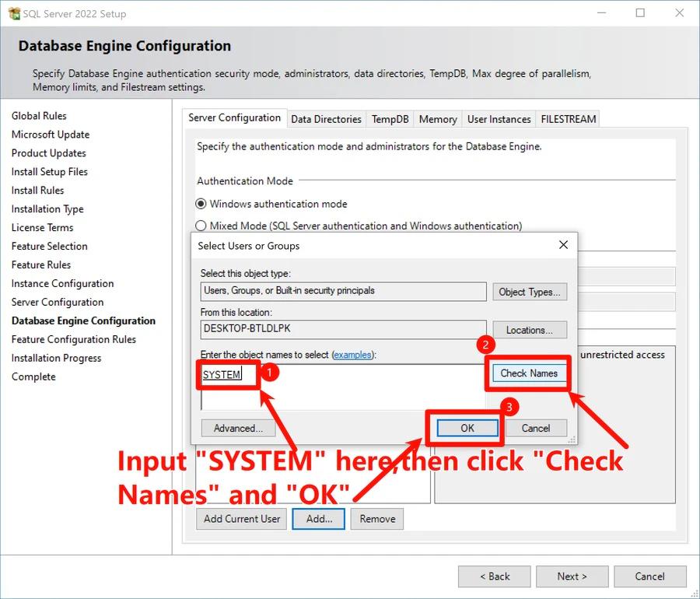Select Feature Configuration Rules step

[74, 339]
